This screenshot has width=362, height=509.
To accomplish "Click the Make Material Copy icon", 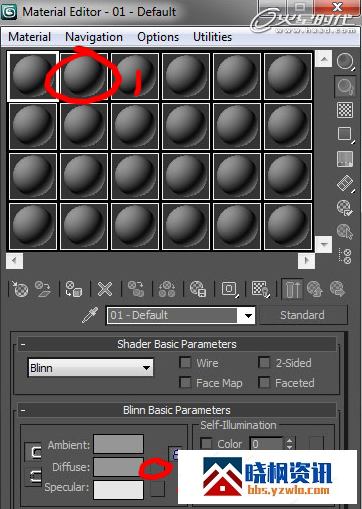I will (x=136, y=289).
